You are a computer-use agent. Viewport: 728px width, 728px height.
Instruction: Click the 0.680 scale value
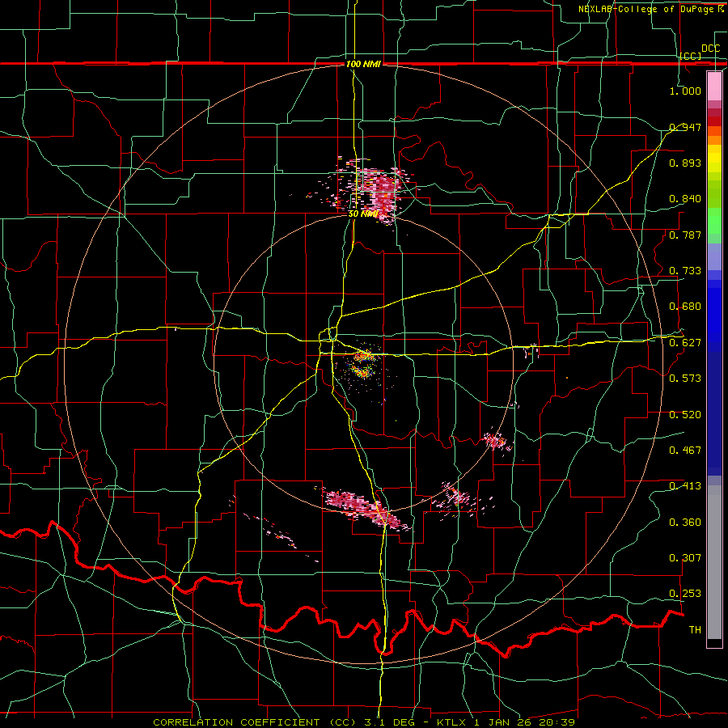[x=685, y=306]
